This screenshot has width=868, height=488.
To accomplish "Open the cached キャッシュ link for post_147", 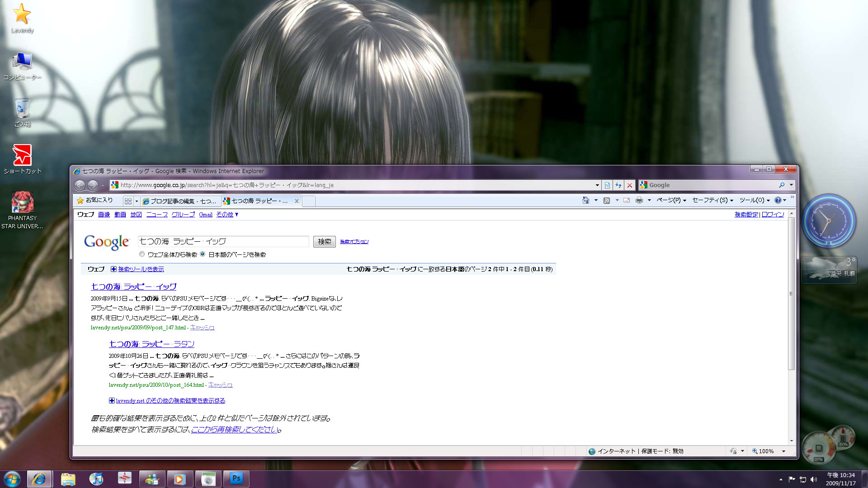I will click(202, 328).
